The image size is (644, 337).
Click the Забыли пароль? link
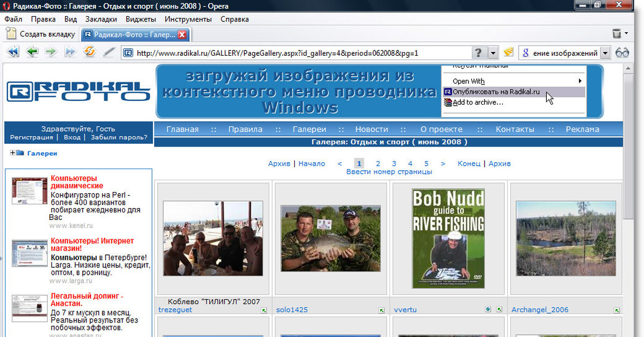(x=119, y=137)
